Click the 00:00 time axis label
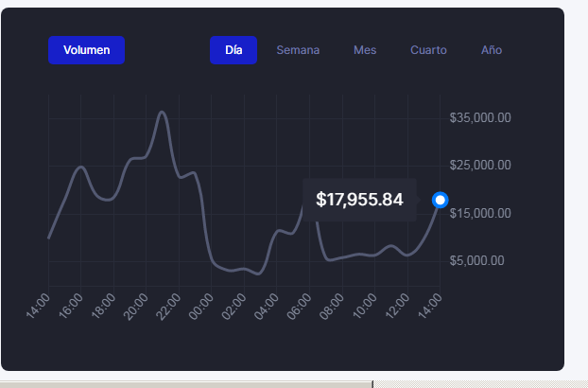 (x=201, y=307)
